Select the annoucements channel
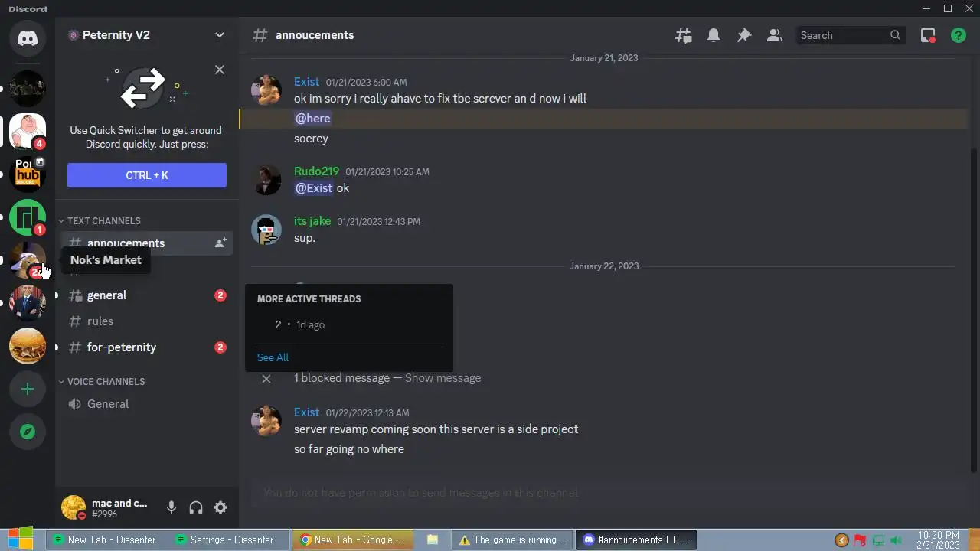The image size is (980, 551). (145, 243)
